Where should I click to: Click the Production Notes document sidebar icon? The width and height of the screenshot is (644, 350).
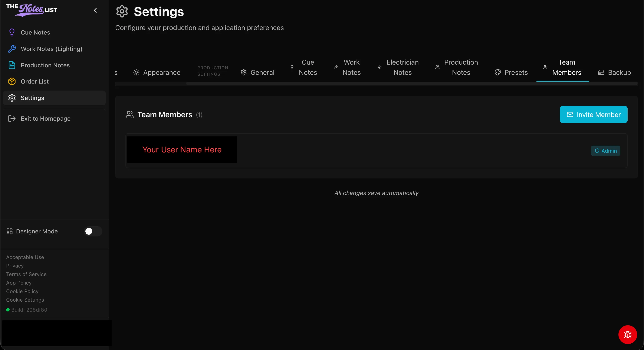(x=12, y=65)
